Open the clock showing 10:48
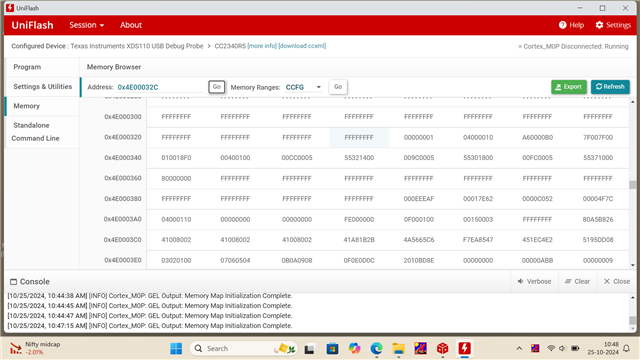640x360 pixels. [603, 348]
